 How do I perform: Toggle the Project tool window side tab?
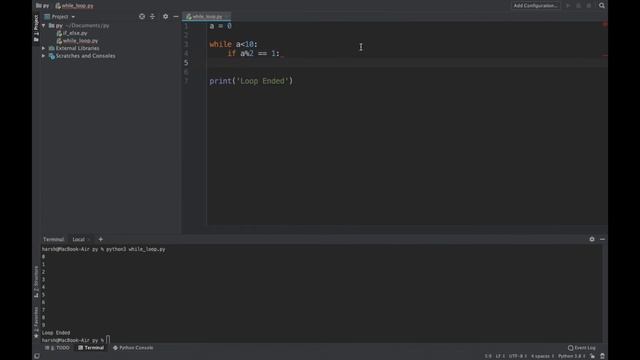tap(36, 28)
